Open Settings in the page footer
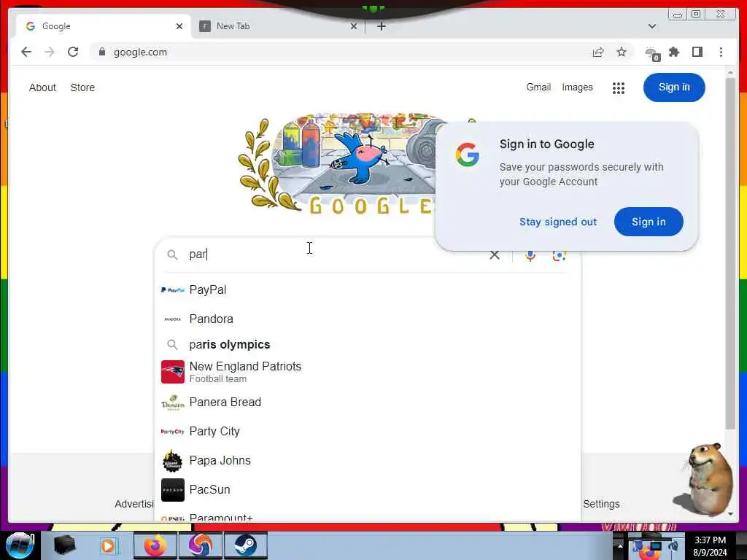The width and height of the screenshot is (747, 560). [x=601, y=504]
